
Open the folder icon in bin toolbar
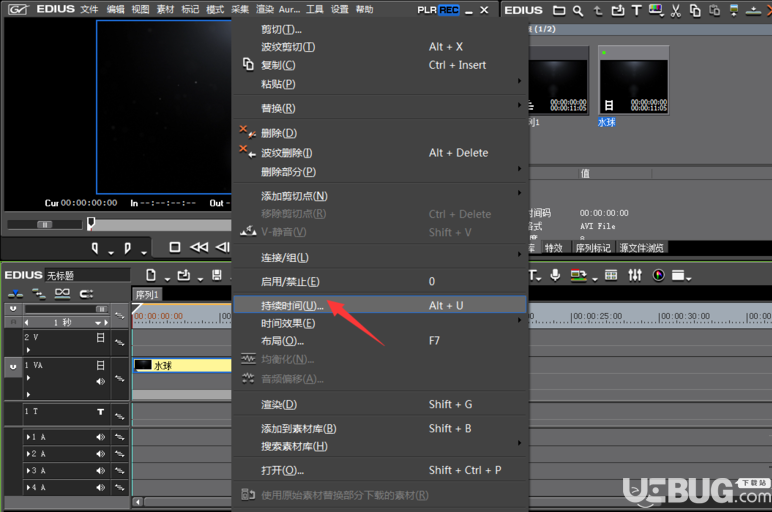[x=559, y=10]
